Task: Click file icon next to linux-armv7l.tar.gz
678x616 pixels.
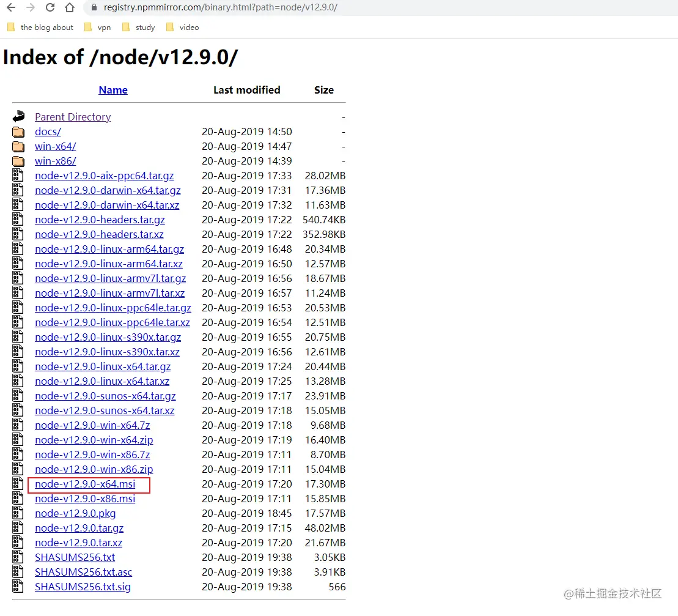Action: pos(18,278)
